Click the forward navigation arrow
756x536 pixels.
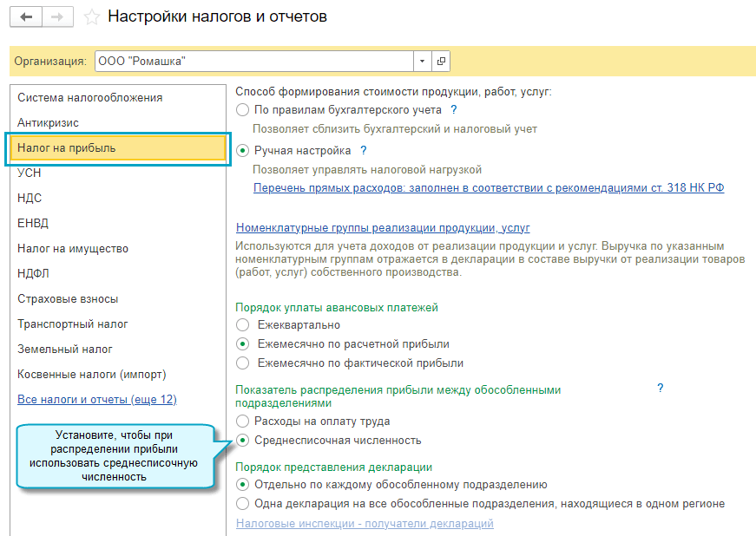click(x=58, y=16)
